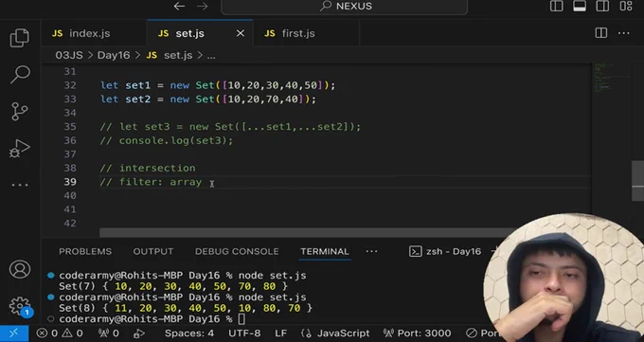Click the remote window indicator in status bar
Screen dimensions: 644x342
coord(14,333)
